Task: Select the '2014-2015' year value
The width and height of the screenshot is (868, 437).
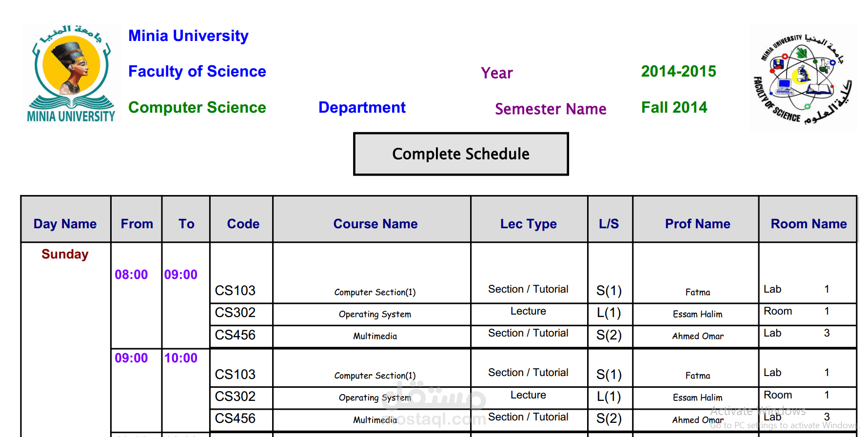Action: 678,71
